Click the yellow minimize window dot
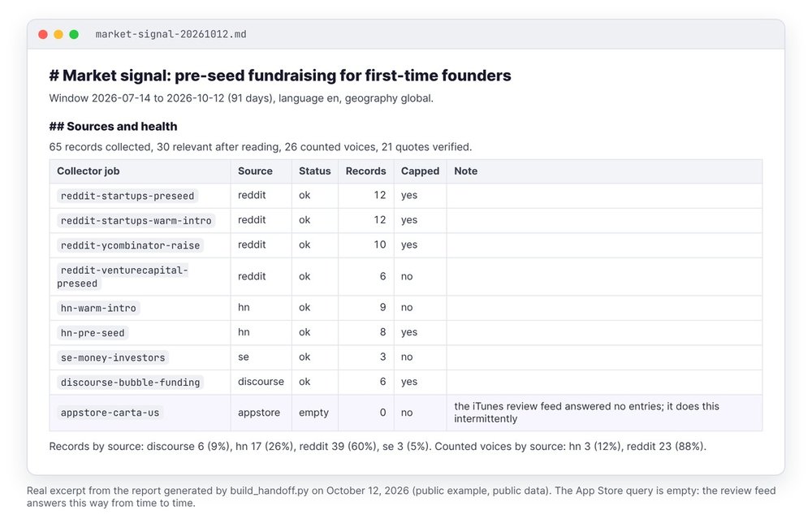This screenshot has height=515, width=812. (58, 34)
